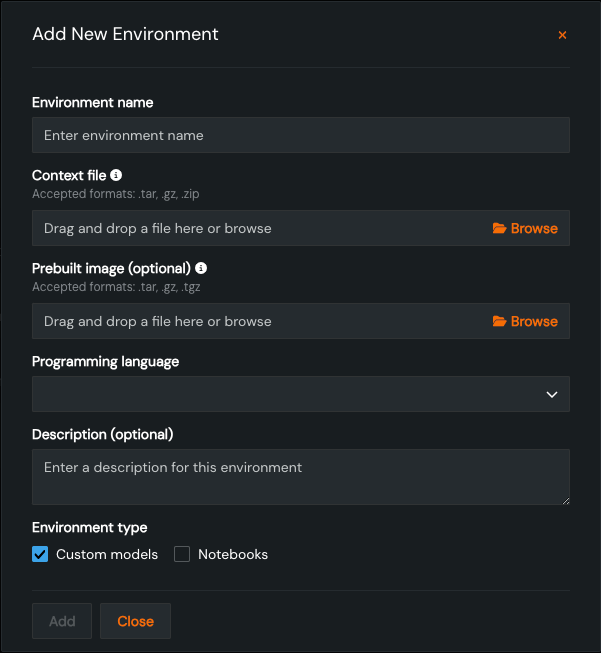The height and width of the screenshot is (653, 601).
Task: Click the Environment name input field
Action: coord(300,135)
